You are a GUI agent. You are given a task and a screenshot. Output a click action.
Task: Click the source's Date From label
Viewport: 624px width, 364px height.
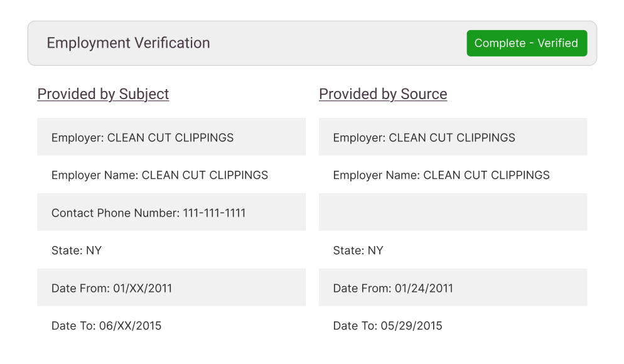(x=362, y=288)
